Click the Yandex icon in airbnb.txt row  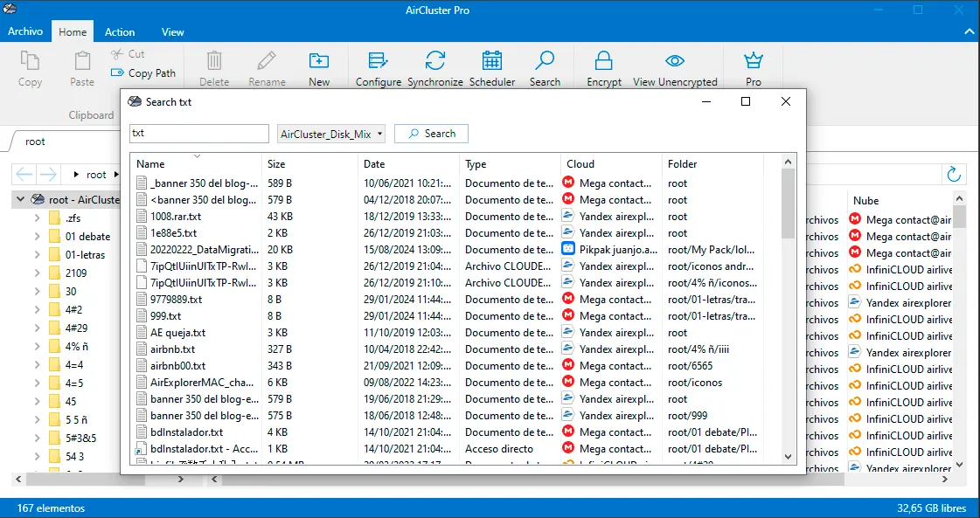tap(567, 349)
